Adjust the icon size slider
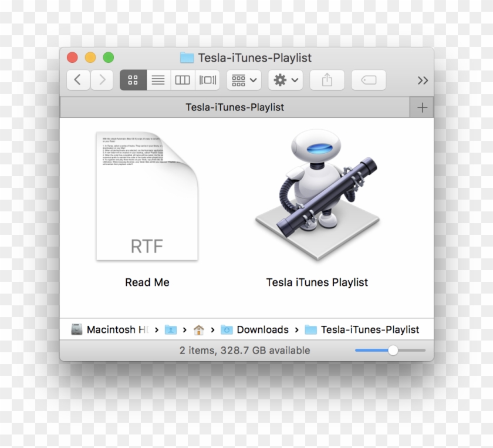The width and height of the screenshot is (493, 448). click(393, 350)
